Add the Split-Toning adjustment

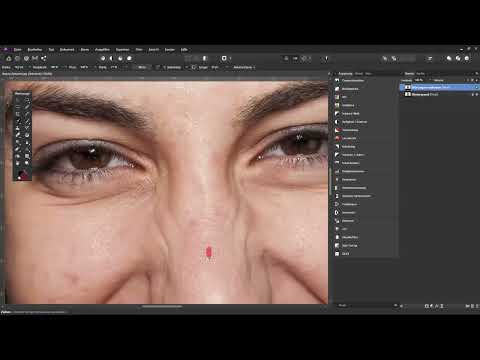pos(349,246)
